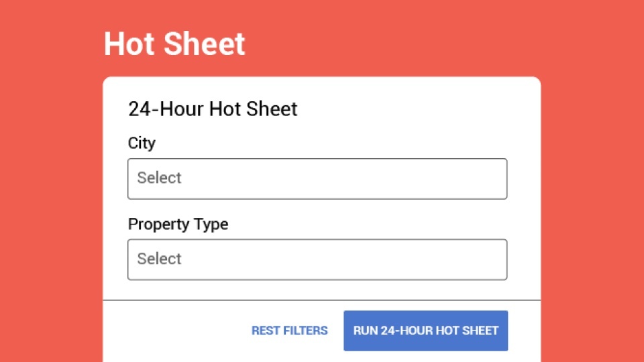Click the right end of Property Type combo box

493,259
